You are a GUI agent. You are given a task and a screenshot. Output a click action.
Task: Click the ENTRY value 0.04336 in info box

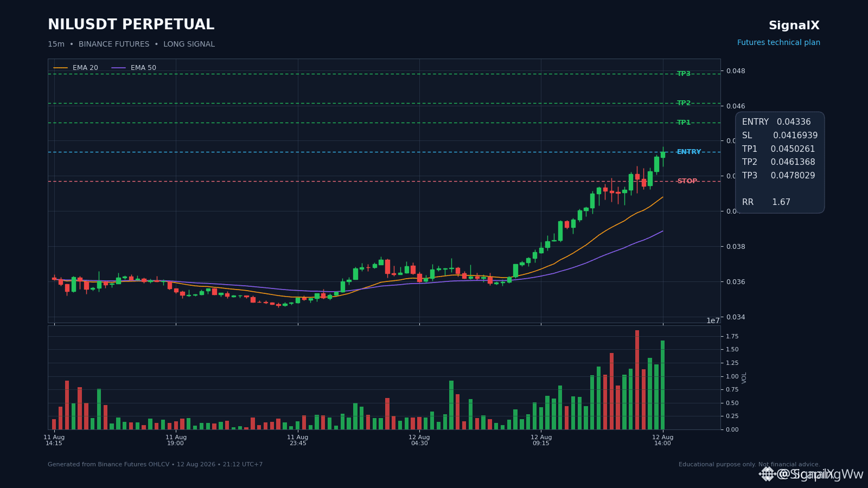click(x=794, y=123)
